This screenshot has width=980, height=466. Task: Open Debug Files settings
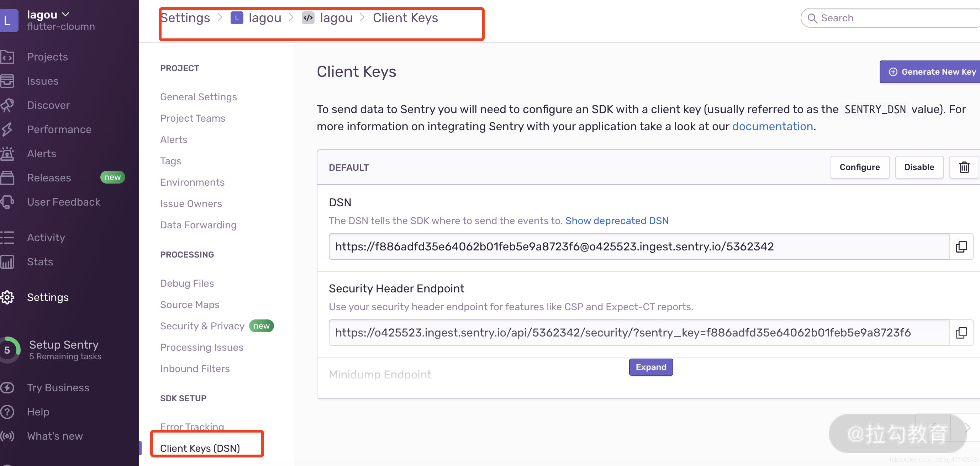[x=187, y=284]
